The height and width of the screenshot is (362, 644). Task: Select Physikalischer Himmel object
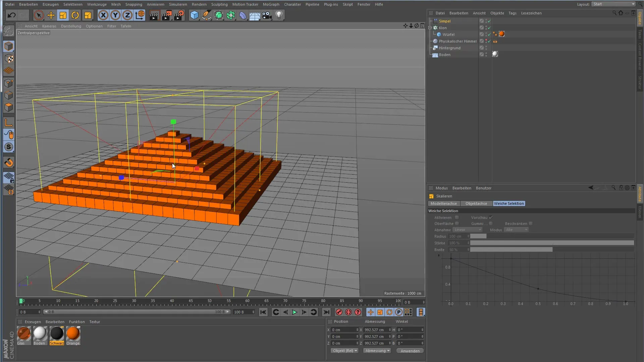pyautogui.click(x=458, y=41)
